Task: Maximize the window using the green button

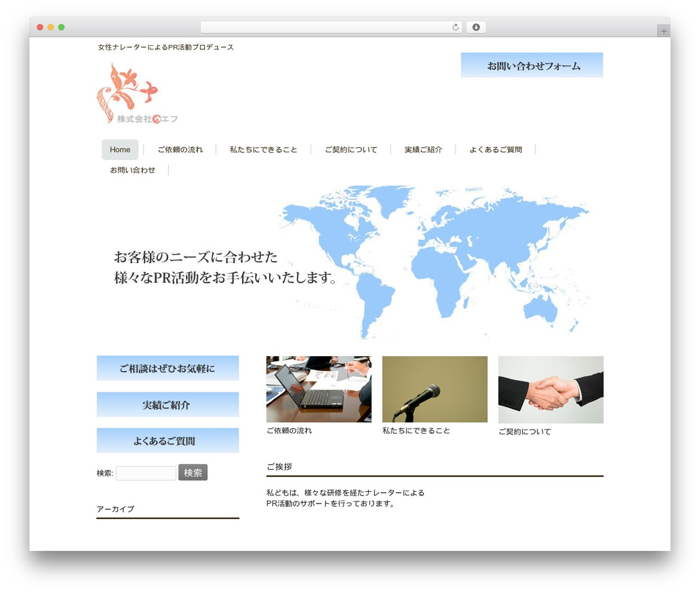Action: coord(61,27)
